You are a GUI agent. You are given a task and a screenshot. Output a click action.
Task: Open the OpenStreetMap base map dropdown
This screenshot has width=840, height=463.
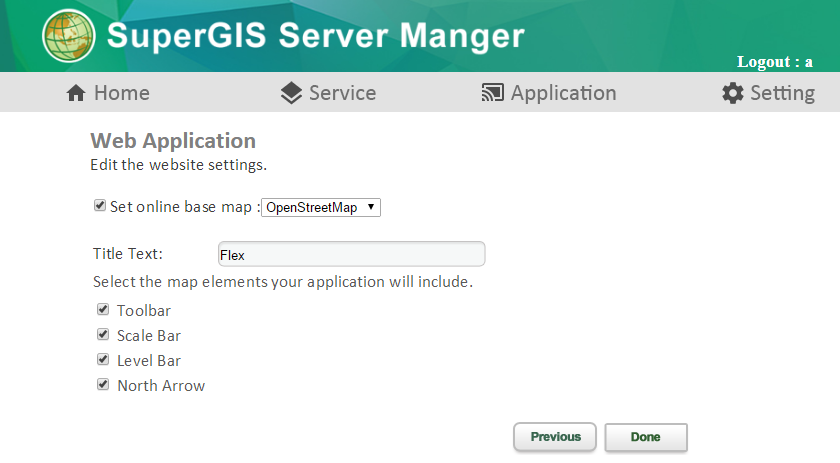coord(321,207)
